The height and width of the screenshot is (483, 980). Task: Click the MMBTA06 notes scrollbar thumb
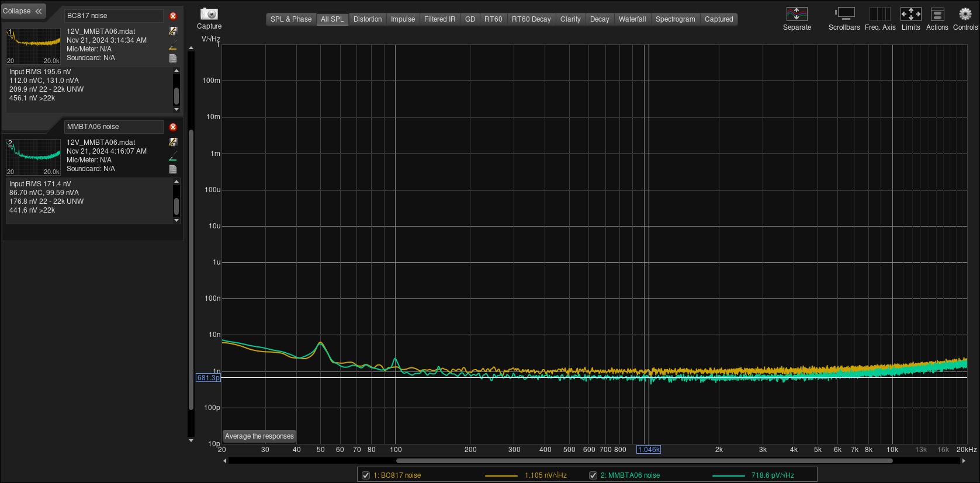[x=176, y=207]
